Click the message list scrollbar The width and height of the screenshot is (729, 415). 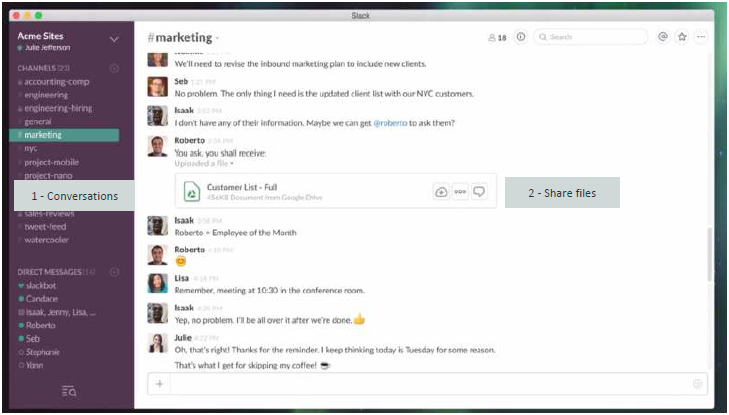click(x=709, y=254)
